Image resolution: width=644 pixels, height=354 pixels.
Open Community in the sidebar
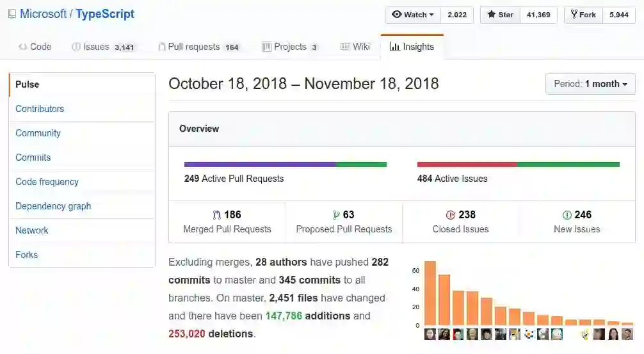[x=82, y=133]
